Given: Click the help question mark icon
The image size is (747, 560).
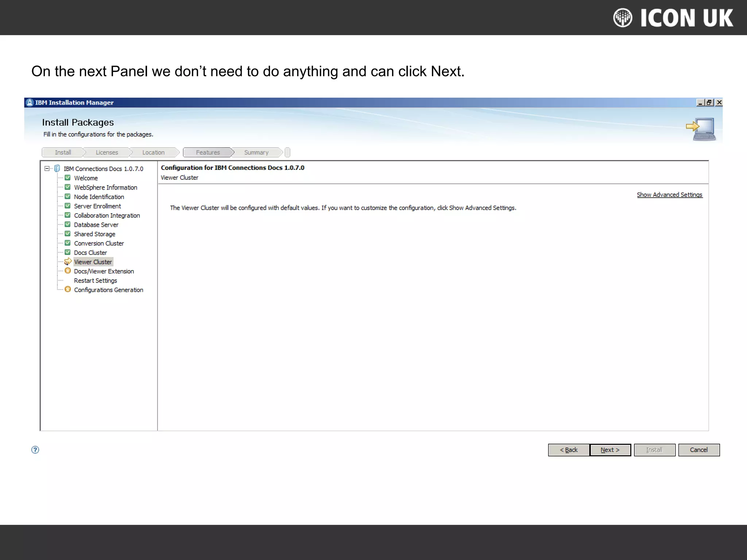Looking at the screenshot, I should point(35,450).
